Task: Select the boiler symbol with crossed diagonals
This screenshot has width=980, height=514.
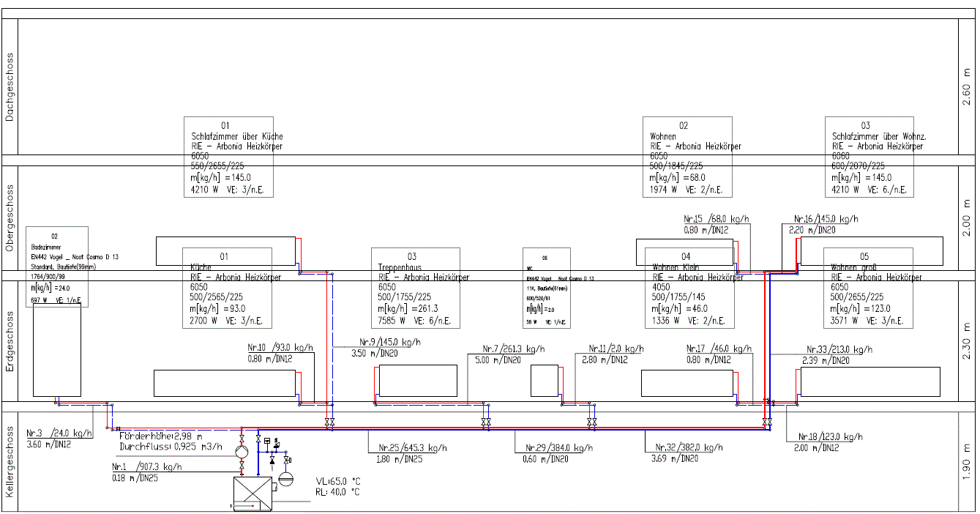Action: [252, 492]
